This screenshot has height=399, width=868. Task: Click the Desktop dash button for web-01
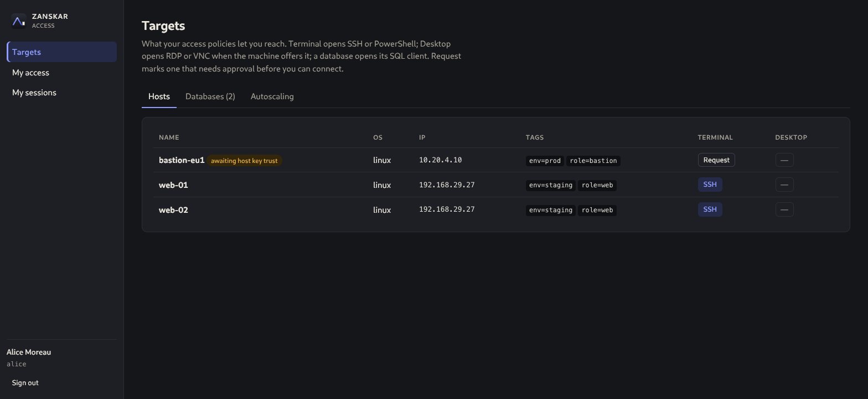[x=784, y=185]
